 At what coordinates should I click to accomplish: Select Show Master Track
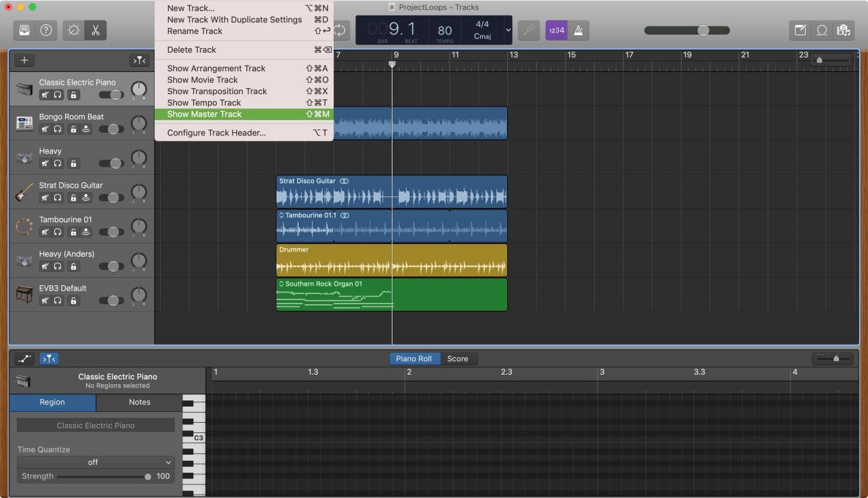pyautogui.click(x=244, y=115)
